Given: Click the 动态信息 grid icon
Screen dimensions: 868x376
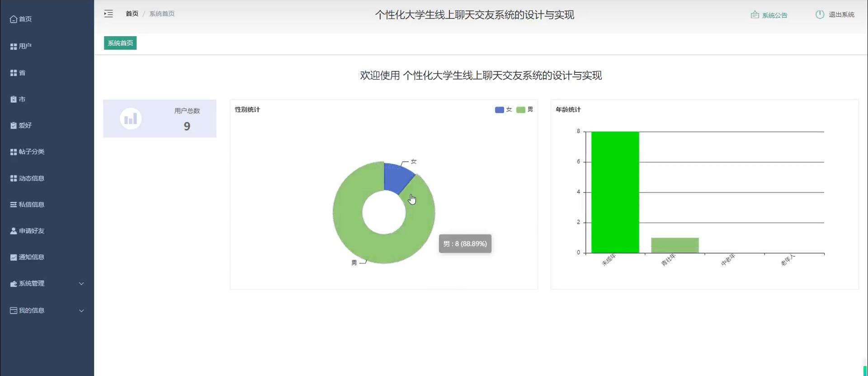Looking at the screenshot, I should tap(14, 179).
